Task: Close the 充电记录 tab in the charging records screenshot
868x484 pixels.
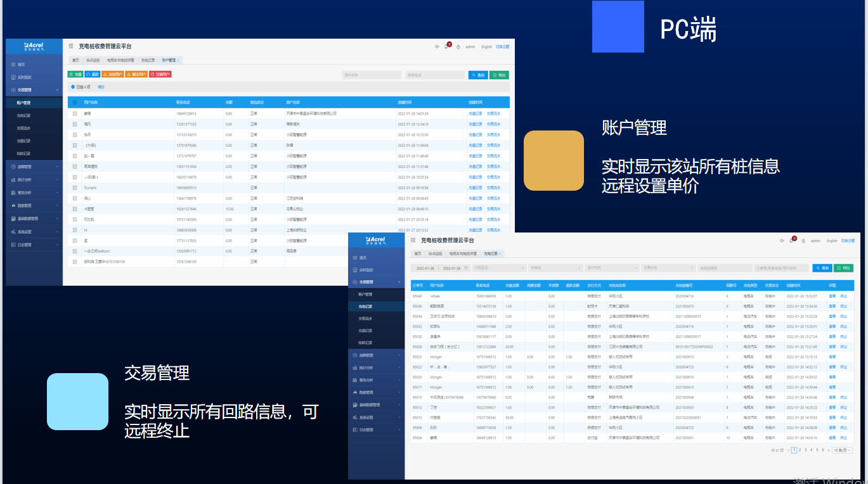Action: [500, 253]
